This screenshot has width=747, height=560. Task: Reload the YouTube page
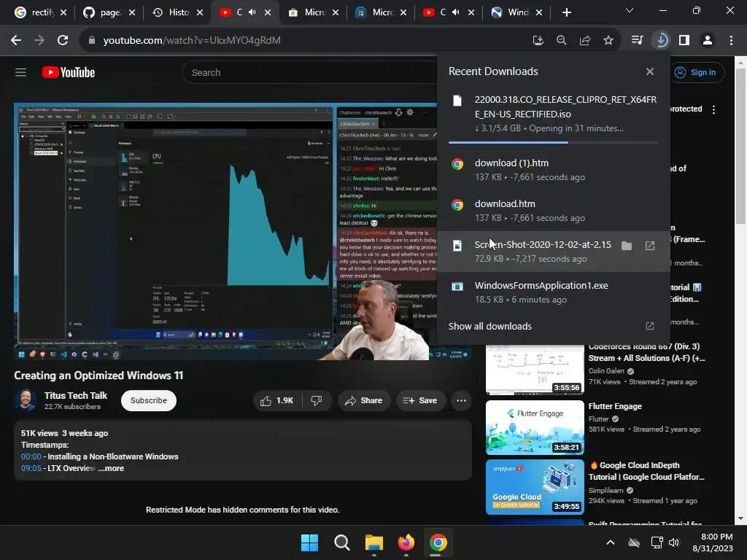click(x=63, y=41)
